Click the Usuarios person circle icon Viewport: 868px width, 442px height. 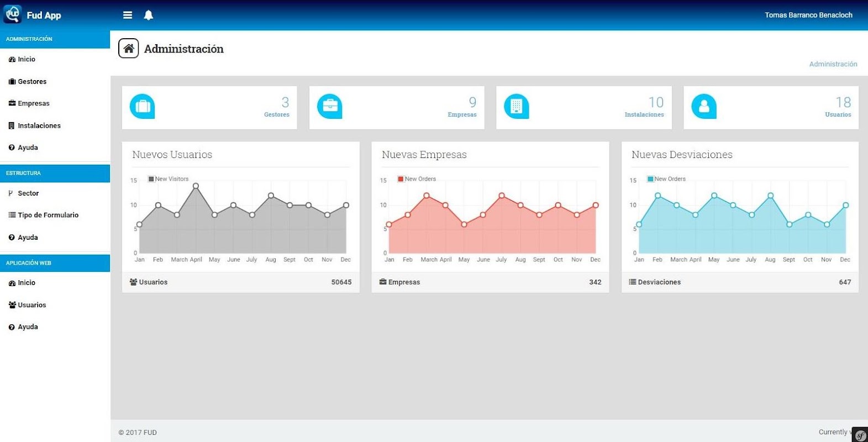click(704, 106)
